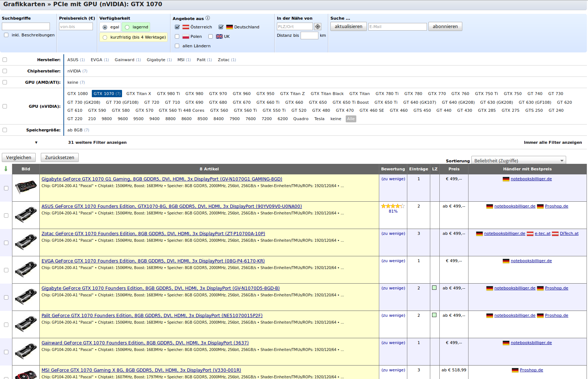This screenshot has width=588, height=379.
Task: Click the locate-me icon next to PLZ/Ort
Action: pyautogui.click(x=318, y=27)
